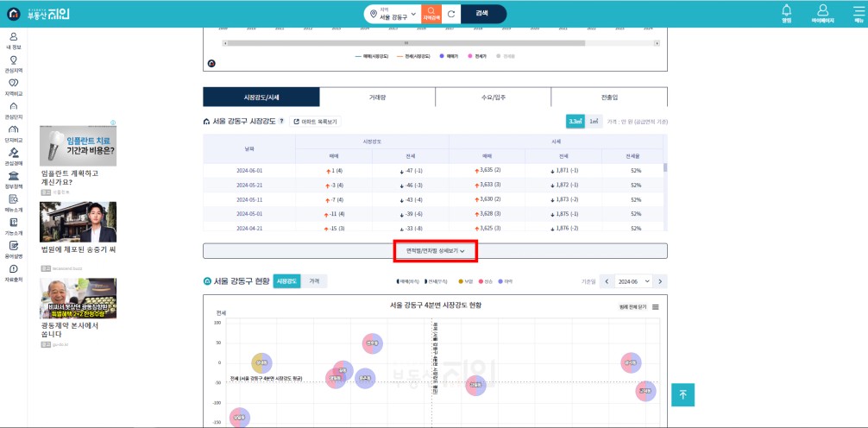Screen dimensions: 868x428
Task: Open 단지비교 in sidebar
Action: (13, 134)
